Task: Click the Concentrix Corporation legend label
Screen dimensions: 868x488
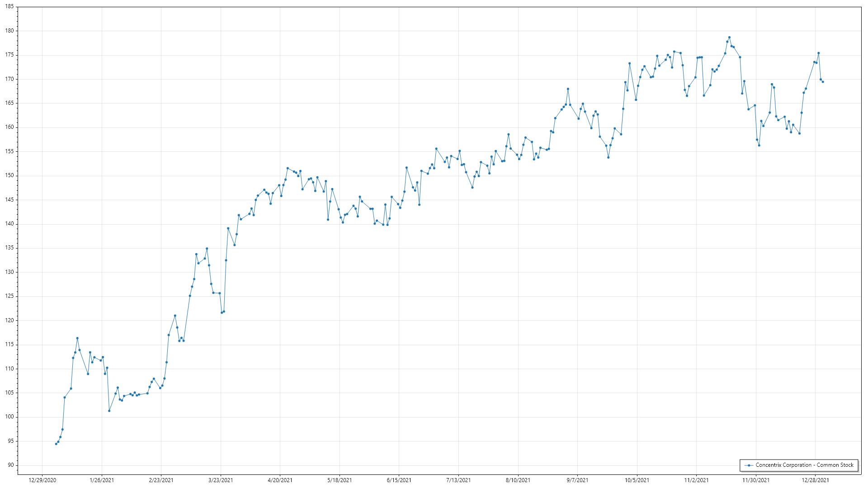Action: [x=804, y=465]
